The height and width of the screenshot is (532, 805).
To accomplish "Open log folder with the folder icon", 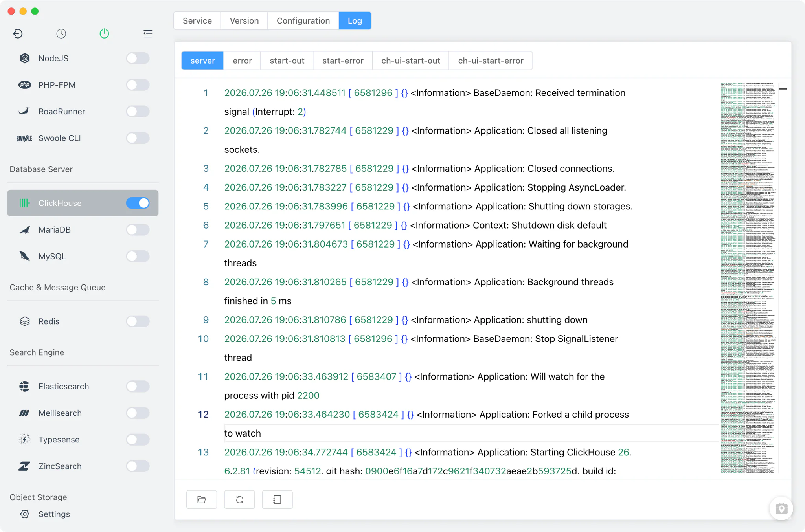I will coord(202,499).
